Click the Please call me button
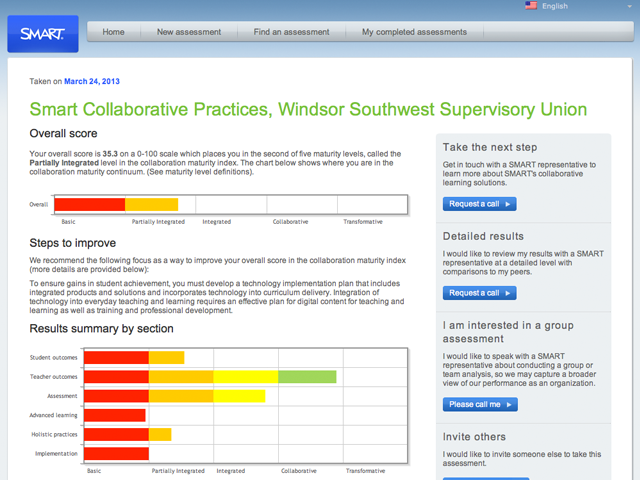The image size is (640, 480). pos(480,404)
